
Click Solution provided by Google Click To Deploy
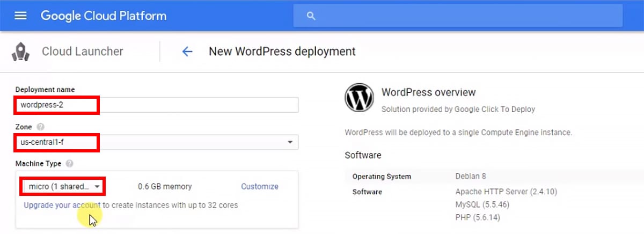(458, 109)
